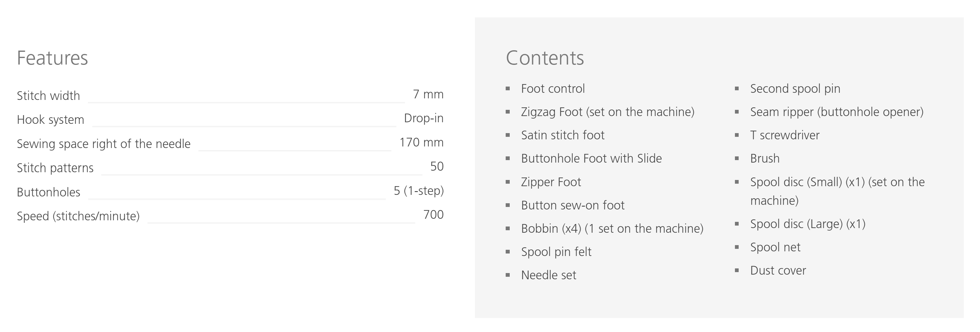Click the Features heading

pyautogui.click(x=52, y=58)
